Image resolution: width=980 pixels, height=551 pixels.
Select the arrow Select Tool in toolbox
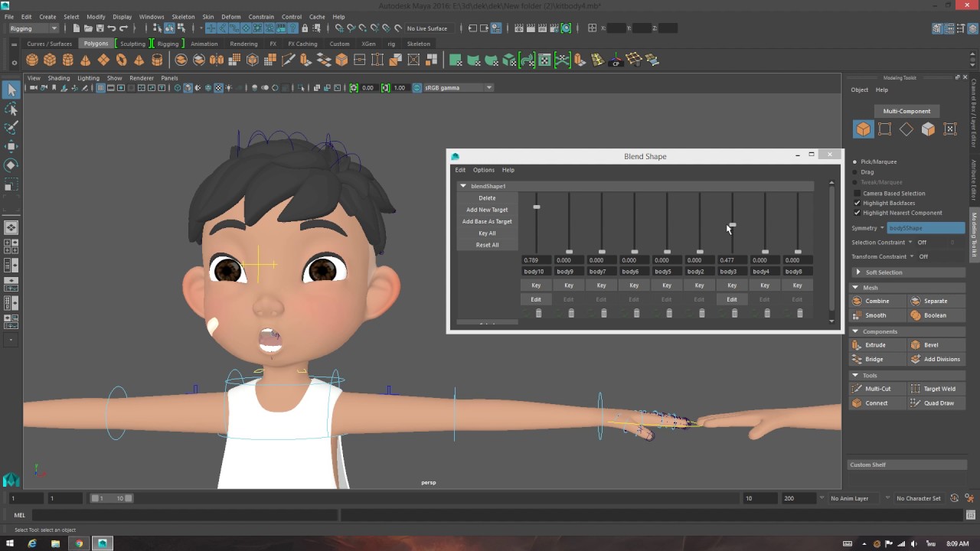tap(11, 90)
